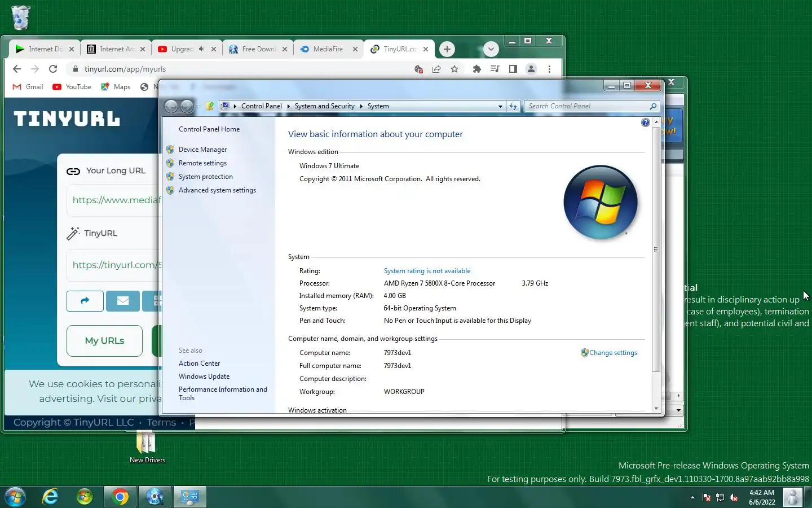The height and width of the screenshot is (508, 812).
Task: Open System protection link
Action: pyautogui.click(x=205, y=177)
